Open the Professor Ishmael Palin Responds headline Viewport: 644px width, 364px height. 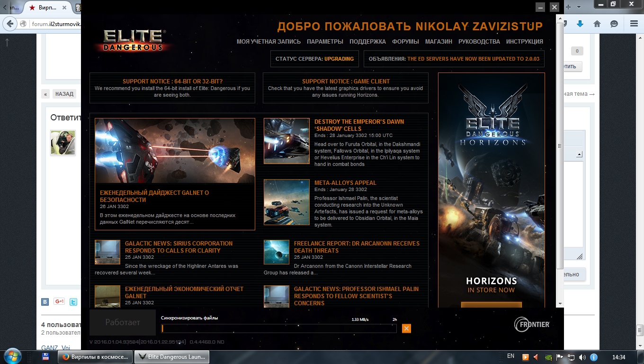tap(357, 296)
